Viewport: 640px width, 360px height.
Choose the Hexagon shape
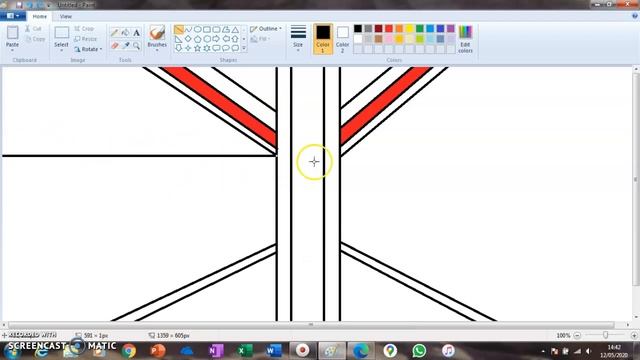[207, 39]
